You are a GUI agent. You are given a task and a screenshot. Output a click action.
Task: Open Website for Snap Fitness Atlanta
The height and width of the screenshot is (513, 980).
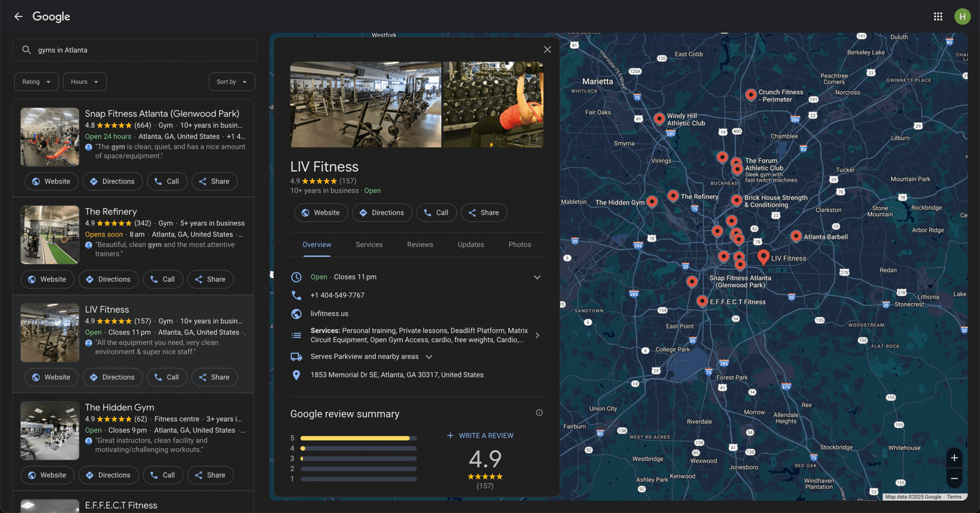(x=51, y=181)
